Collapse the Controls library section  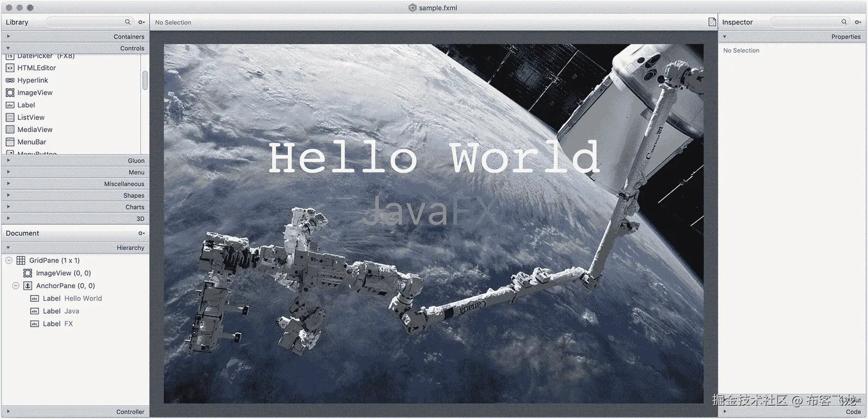[x=8, y=48]
